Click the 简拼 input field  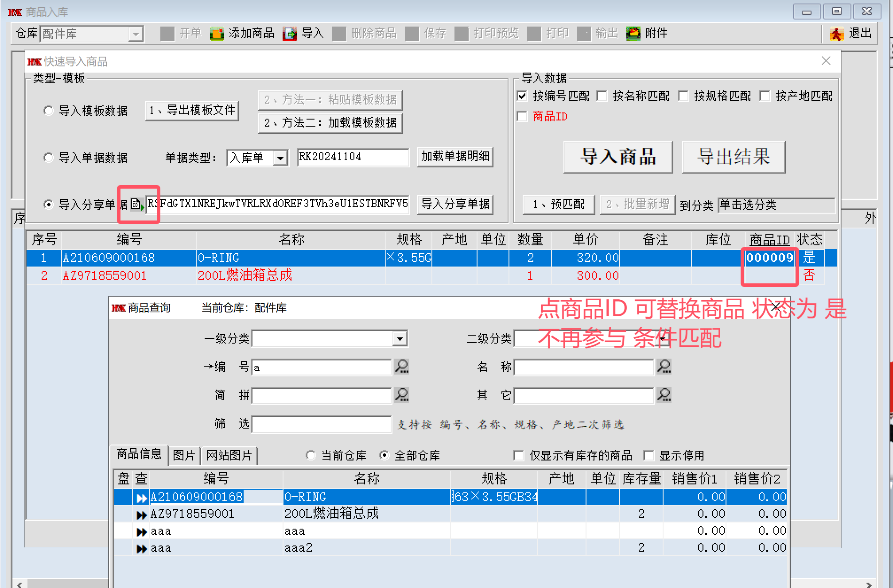(x=322, y=396)
